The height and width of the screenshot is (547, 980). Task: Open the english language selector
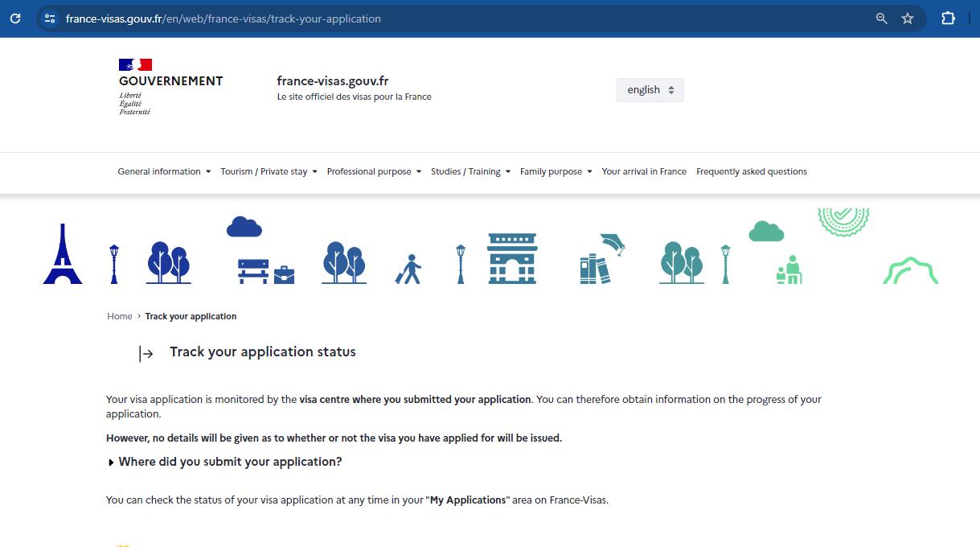pyautogui.click(x=649, y=89)
